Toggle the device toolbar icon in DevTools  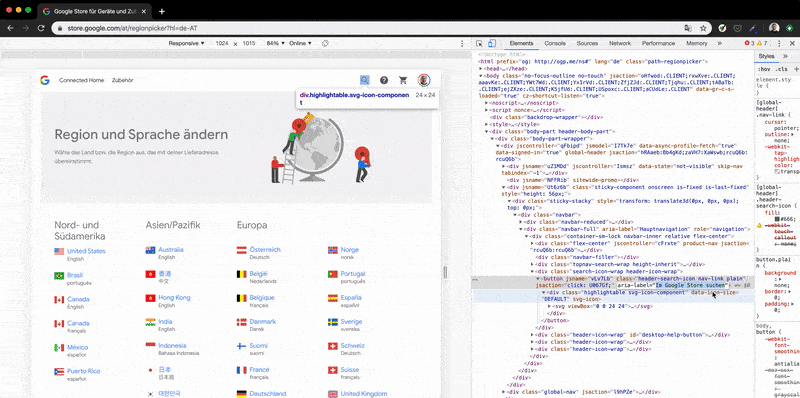tap(492, 44)
